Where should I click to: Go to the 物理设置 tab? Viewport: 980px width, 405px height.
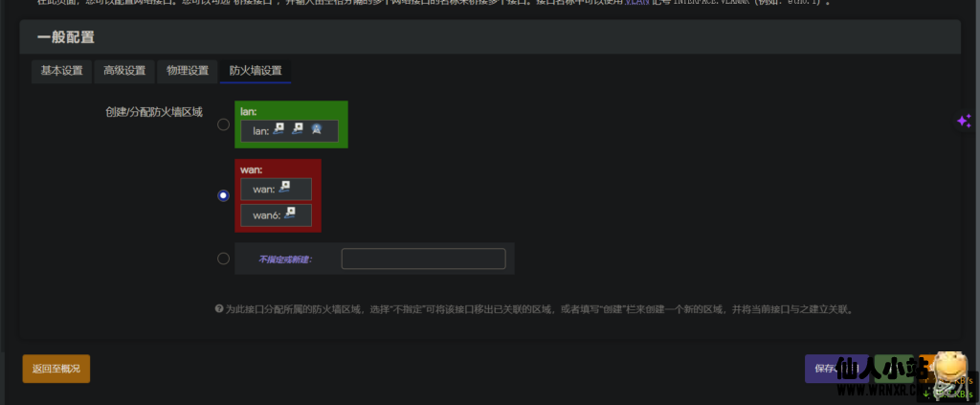point(188,71)
